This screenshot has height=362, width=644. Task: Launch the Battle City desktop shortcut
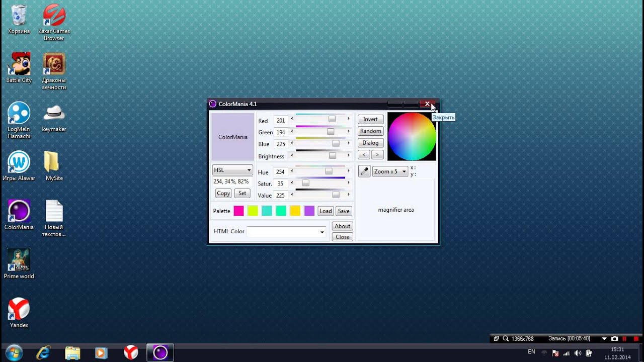pyautogui.click(x=19, y=68)
